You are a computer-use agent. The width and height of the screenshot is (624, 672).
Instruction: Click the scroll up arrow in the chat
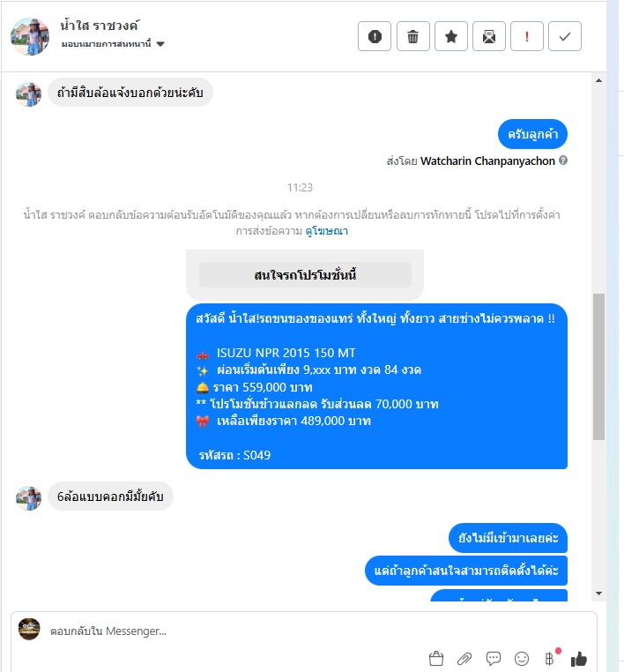598,80
